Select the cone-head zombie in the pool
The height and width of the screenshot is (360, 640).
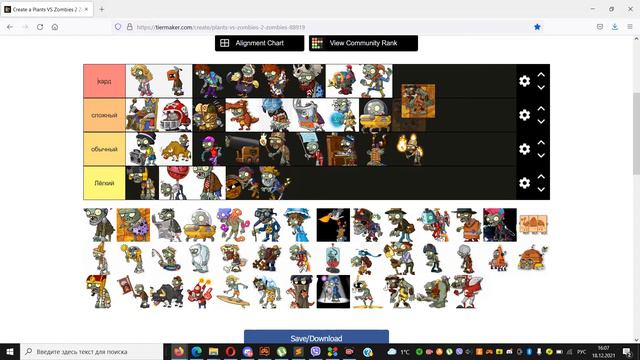[x=100, y=258]
